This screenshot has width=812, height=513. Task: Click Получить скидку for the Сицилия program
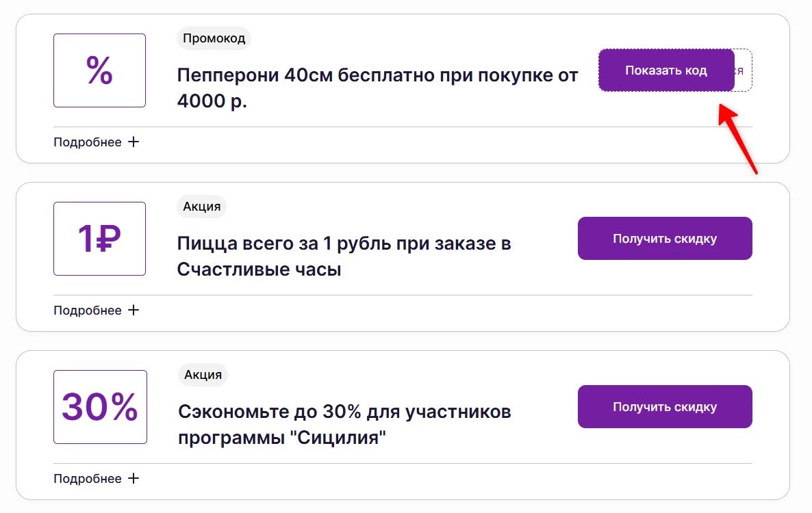(664, 406)
